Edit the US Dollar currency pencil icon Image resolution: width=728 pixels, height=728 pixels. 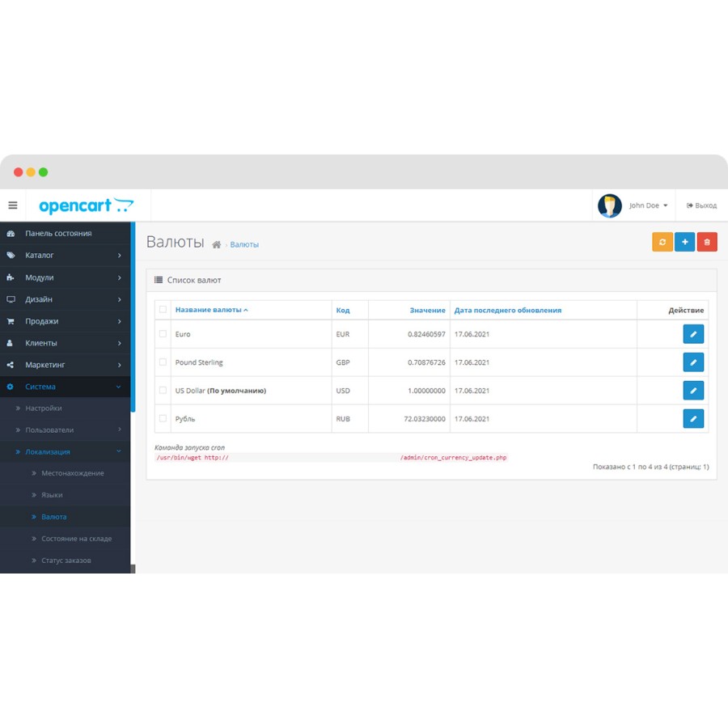693,391
